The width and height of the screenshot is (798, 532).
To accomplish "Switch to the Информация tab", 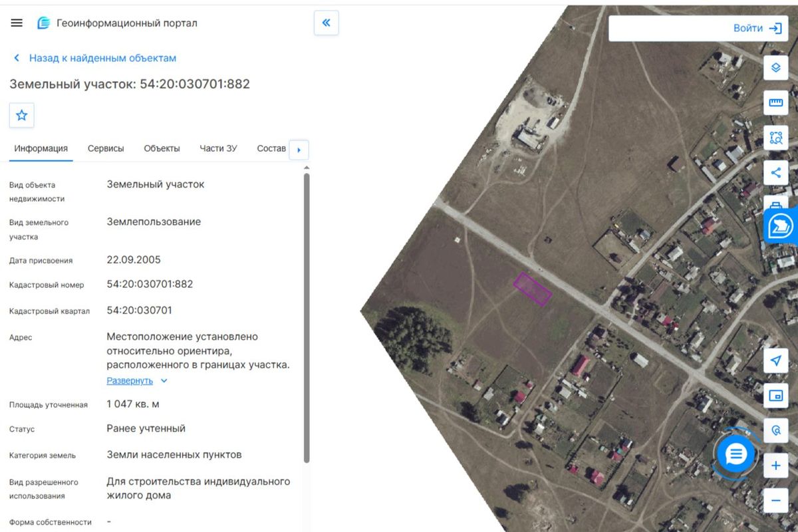I will click(x=41, y=148).
